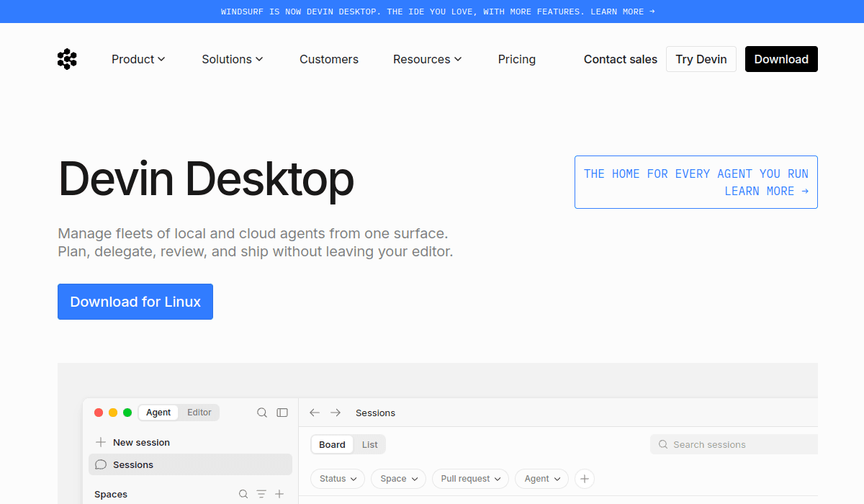Viewport: 864px width, 504px height.
Task: Click the plus icon to add a filter
Action: tap(585, 479)
